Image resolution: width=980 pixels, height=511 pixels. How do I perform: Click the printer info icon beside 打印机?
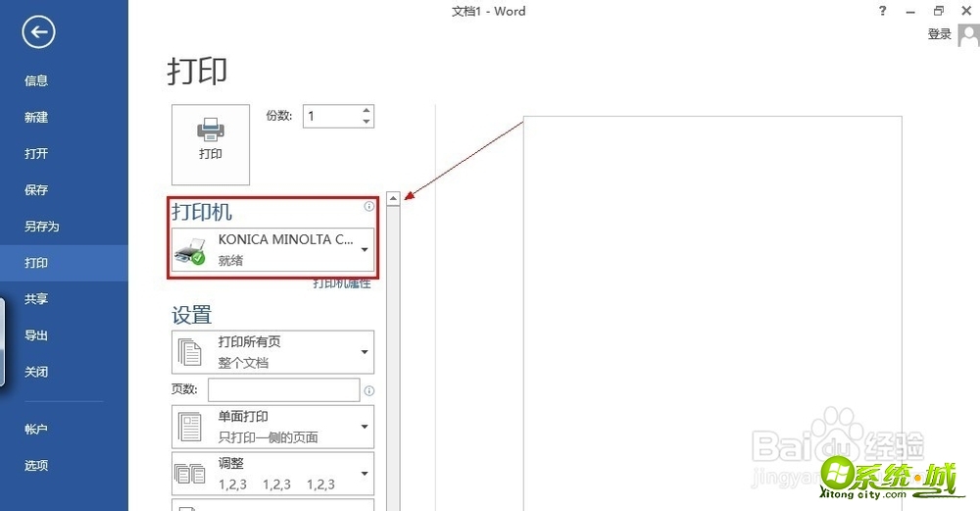tap(369, 206)
